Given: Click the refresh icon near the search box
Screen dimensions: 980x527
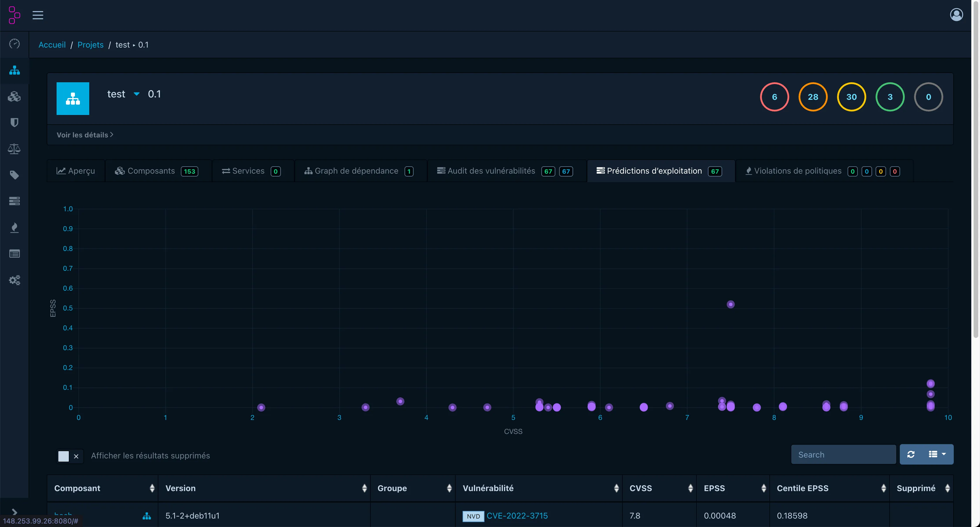Looking at the screenshot, I should click(911, 454).
